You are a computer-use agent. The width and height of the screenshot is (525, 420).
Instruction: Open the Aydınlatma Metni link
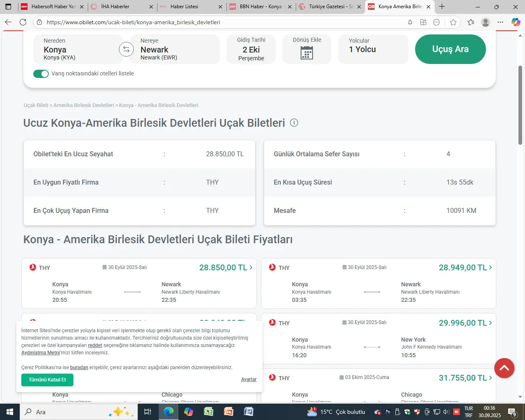click(x=41, y=353)
